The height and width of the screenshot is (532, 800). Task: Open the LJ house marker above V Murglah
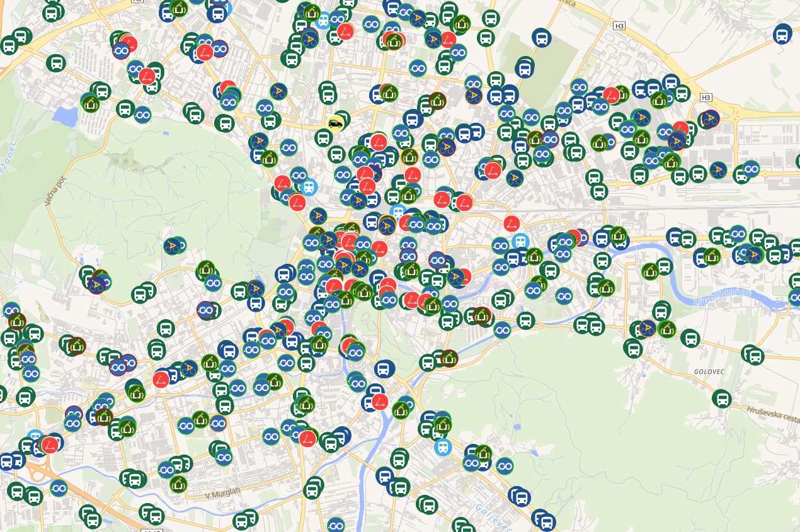click(x=178, y=484)
